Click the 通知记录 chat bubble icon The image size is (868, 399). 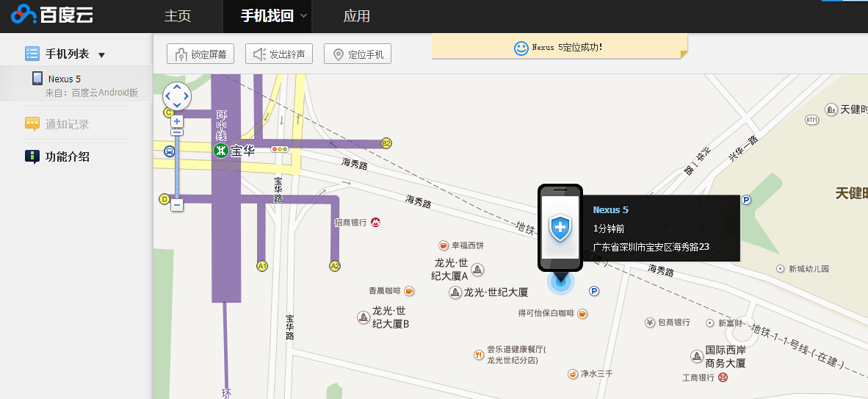click(x=32, y=123)
